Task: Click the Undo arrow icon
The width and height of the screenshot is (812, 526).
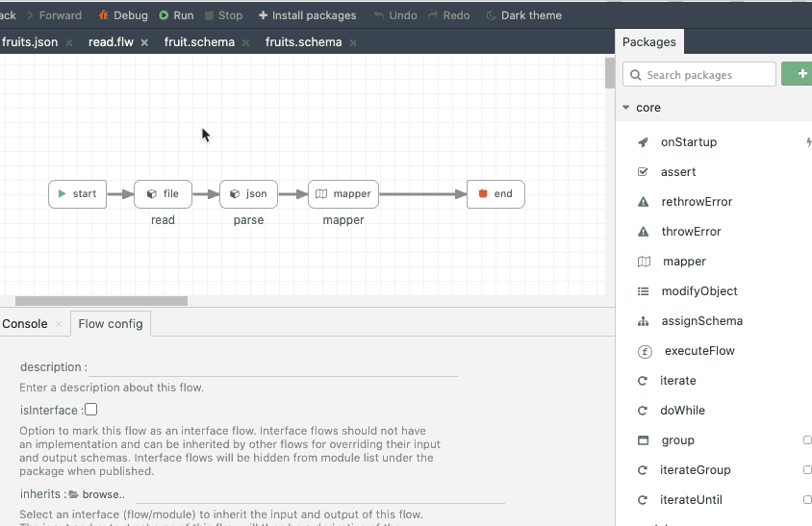Action: pyautogui.click(x=379, y=15)
